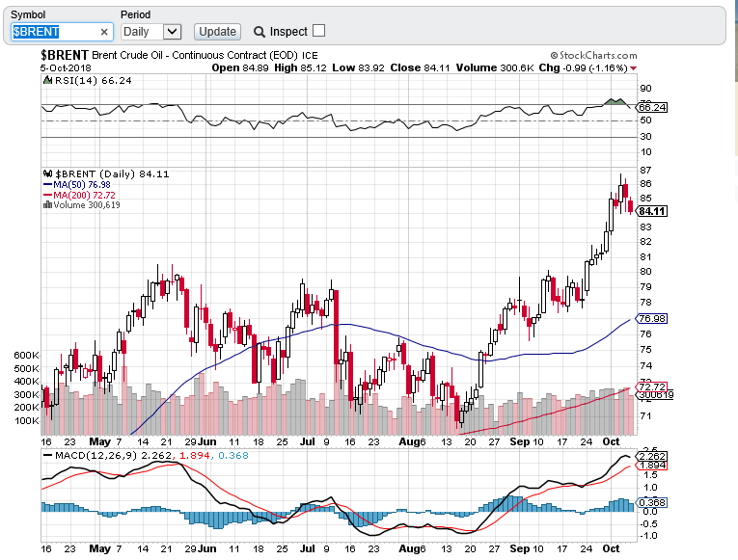This screenshot has width=738, height=560.
Task: Click the May label on the price chart date axis
Action: point(99,442)
